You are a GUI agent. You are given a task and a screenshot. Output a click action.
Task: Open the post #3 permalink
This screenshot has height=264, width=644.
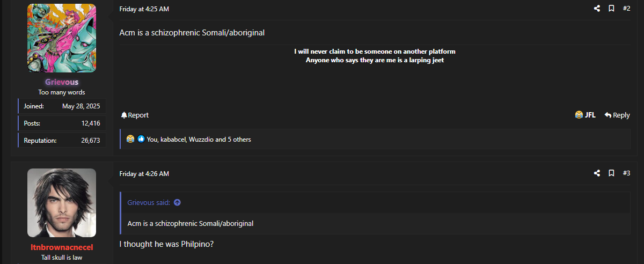pyautogui.click(x=626, y=173)
